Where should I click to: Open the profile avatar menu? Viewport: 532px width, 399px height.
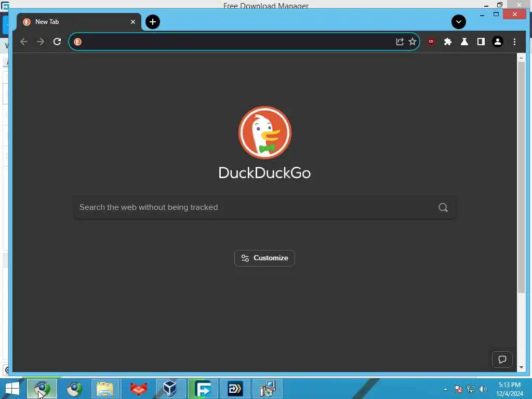(x=497, y=42)
